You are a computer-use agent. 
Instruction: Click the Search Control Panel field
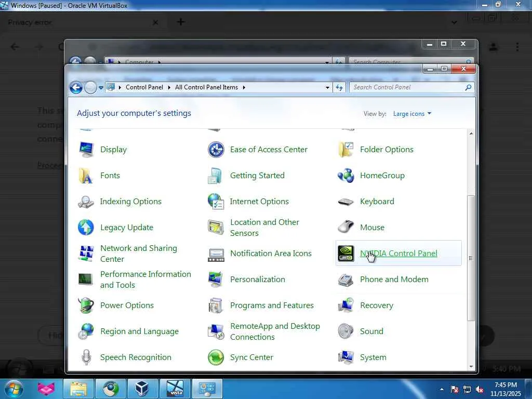[411, 87]
